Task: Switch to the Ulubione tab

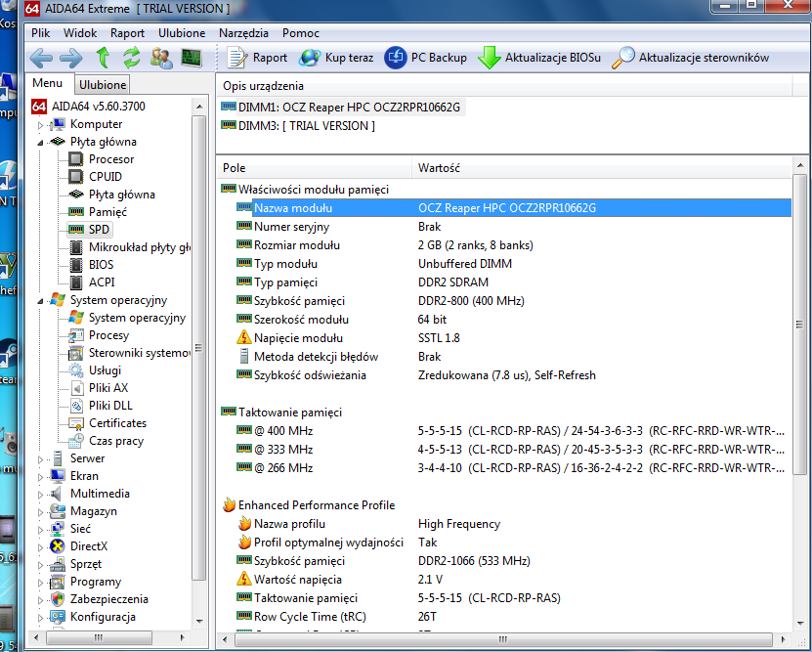Action: 103,84
